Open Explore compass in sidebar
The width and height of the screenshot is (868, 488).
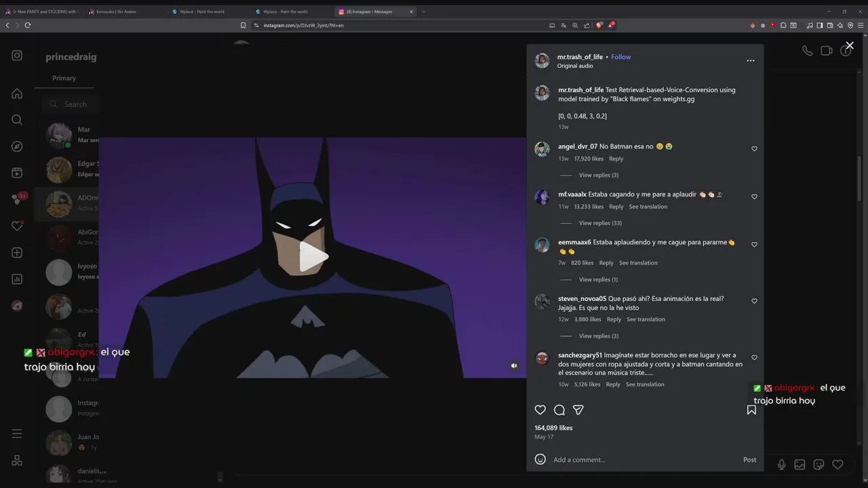pos(17,146)
